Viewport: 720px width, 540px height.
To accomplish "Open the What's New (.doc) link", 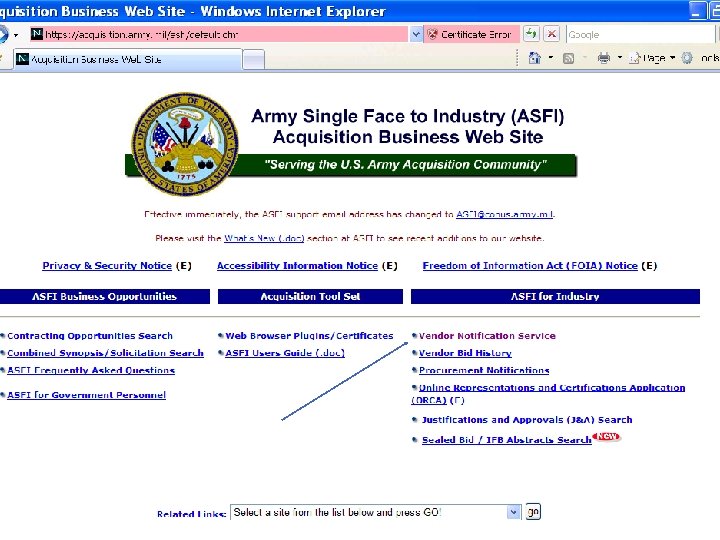I will click(264, 238).
